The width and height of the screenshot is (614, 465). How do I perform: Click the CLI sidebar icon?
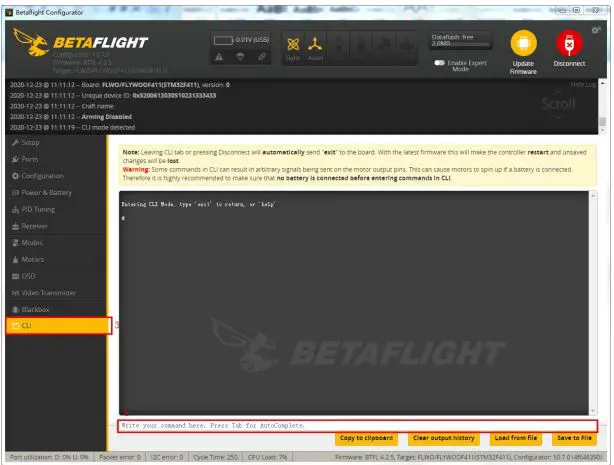pyautogui.click(x=16, y=326)
